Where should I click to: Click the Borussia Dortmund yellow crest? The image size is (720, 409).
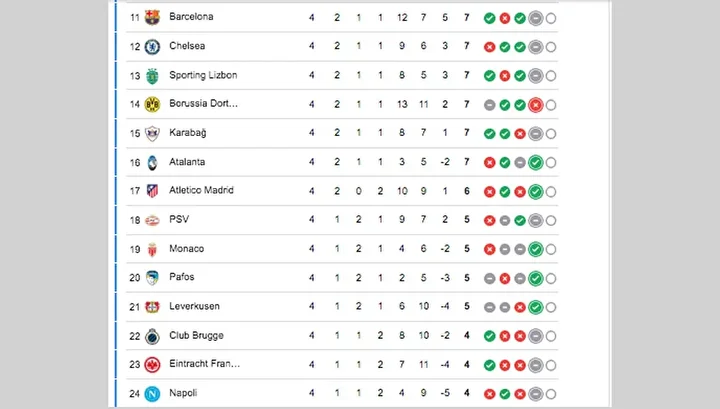[152, 104]
